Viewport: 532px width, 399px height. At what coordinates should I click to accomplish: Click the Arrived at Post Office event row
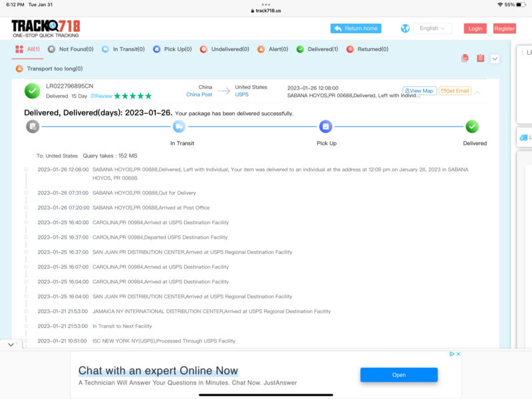124,207
